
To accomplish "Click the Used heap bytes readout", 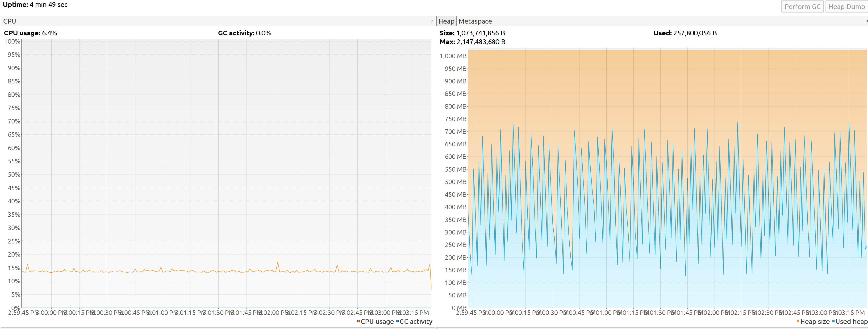I will point(695,33).
